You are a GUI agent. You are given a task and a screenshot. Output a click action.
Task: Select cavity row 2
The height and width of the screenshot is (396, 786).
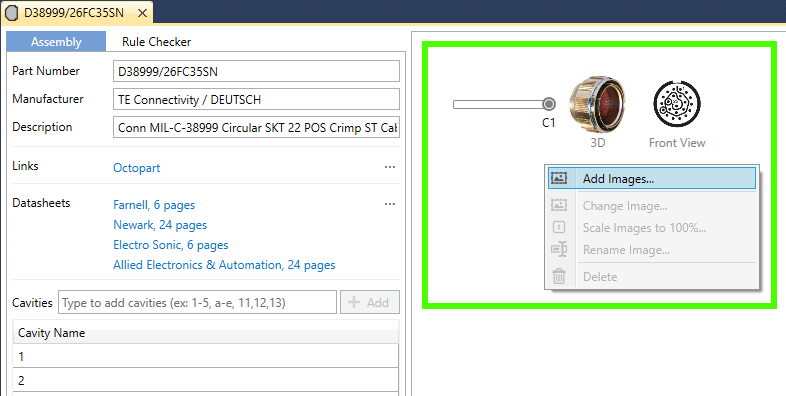pyautogui.click(x=206, y=380)
